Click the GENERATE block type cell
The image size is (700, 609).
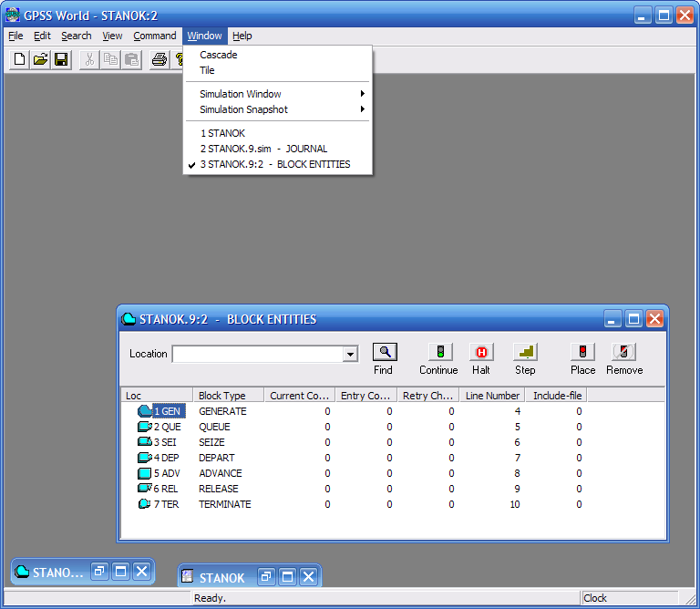(x=222, y=411)
